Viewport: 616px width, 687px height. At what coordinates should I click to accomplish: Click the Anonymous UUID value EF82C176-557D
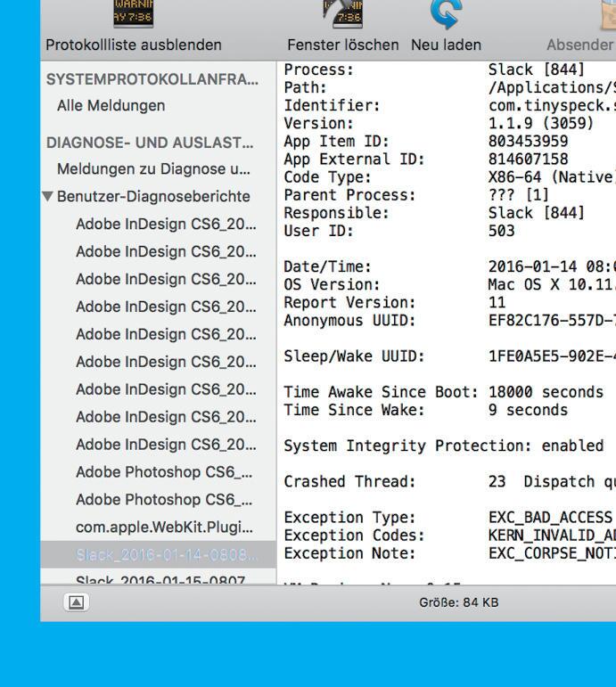point(552,320)
